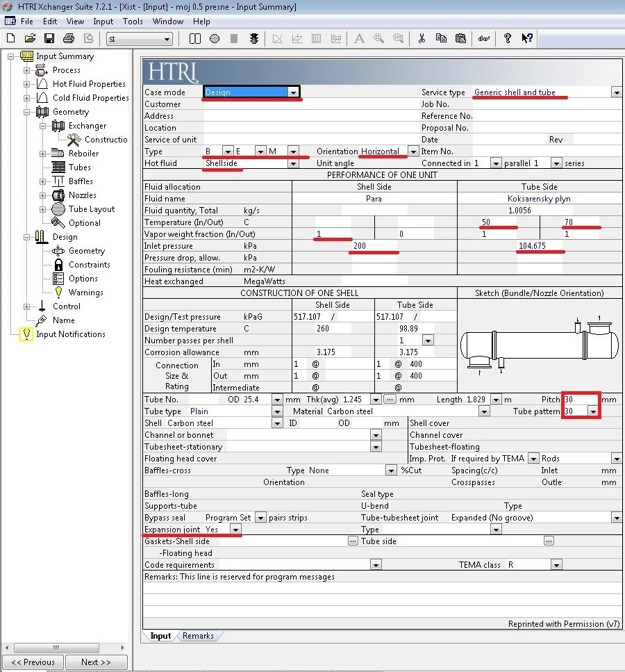Switch to the Remarks tab
Screen dimensions: 625x672
(x=198, y=636)
